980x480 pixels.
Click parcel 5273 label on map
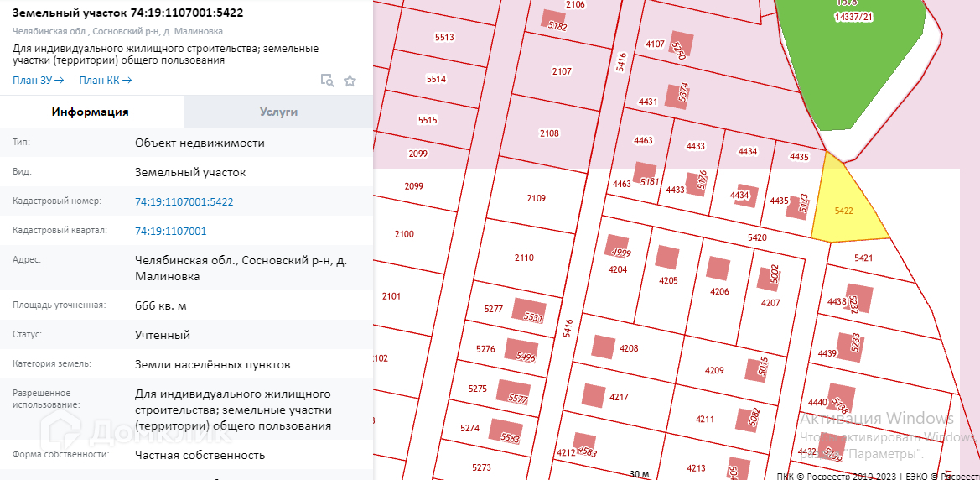click(x=482, y=467)
